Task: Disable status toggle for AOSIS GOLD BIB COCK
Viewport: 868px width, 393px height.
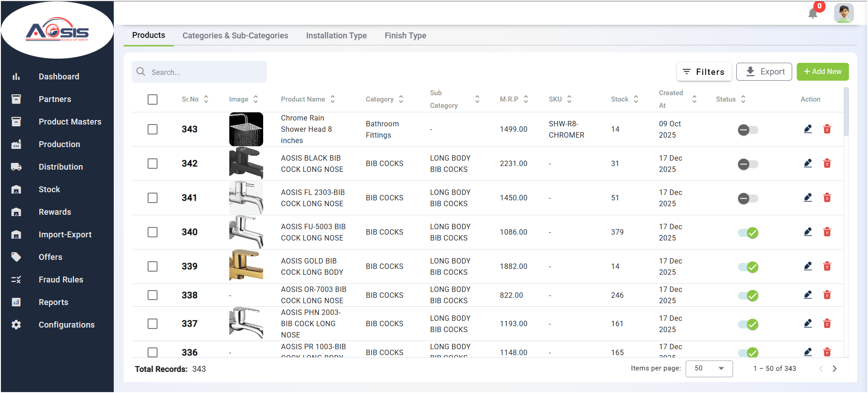Action: [748, 267]
